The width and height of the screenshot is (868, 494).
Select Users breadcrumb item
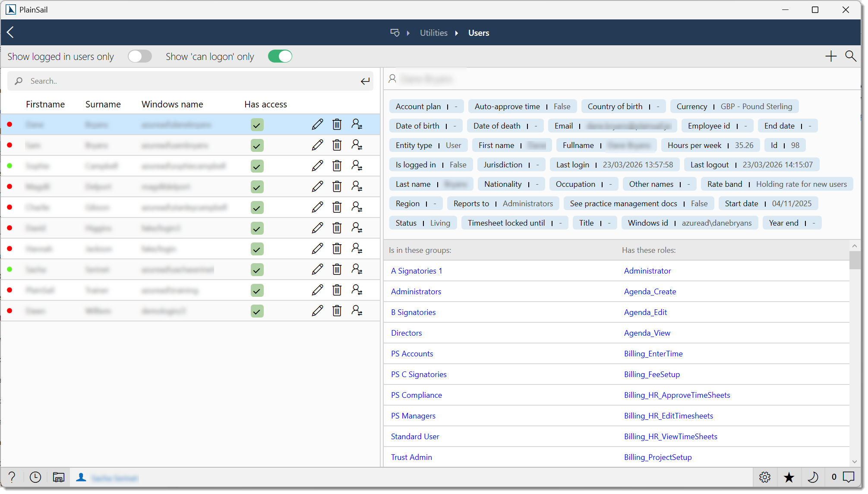(x=479, y=33)
